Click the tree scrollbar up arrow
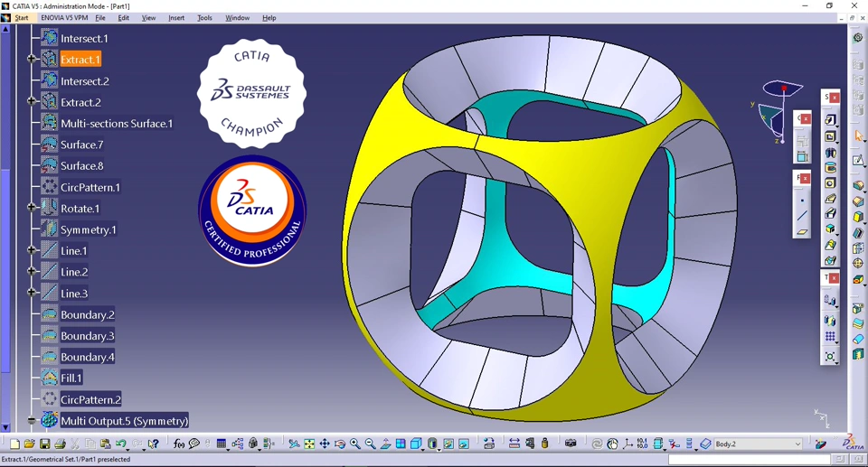This screenshot has height=467, width=868. tap(5, 28)
